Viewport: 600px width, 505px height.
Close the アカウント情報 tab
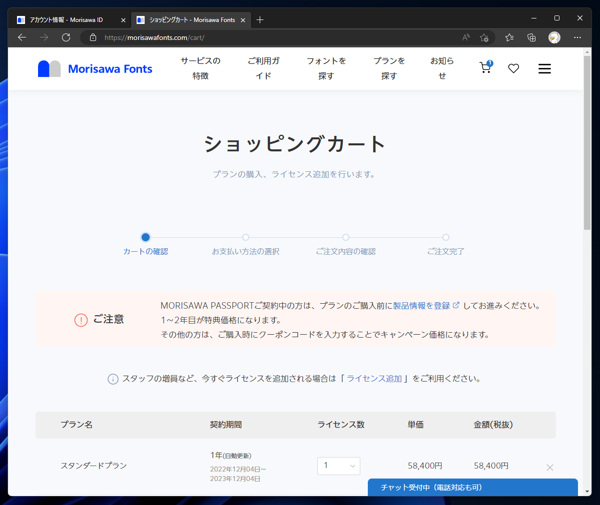[x=123, y=20]
